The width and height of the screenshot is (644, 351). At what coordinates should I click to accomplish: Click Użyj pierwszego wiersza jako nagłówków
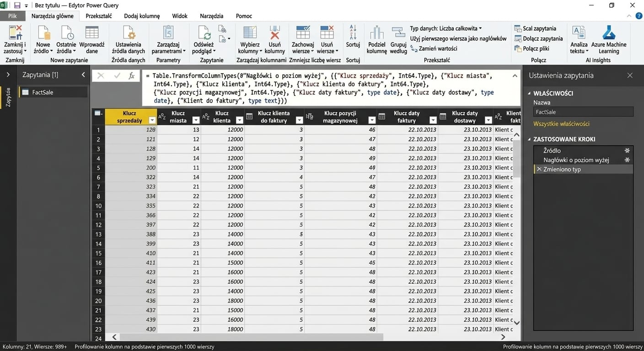tap(458, 38)
